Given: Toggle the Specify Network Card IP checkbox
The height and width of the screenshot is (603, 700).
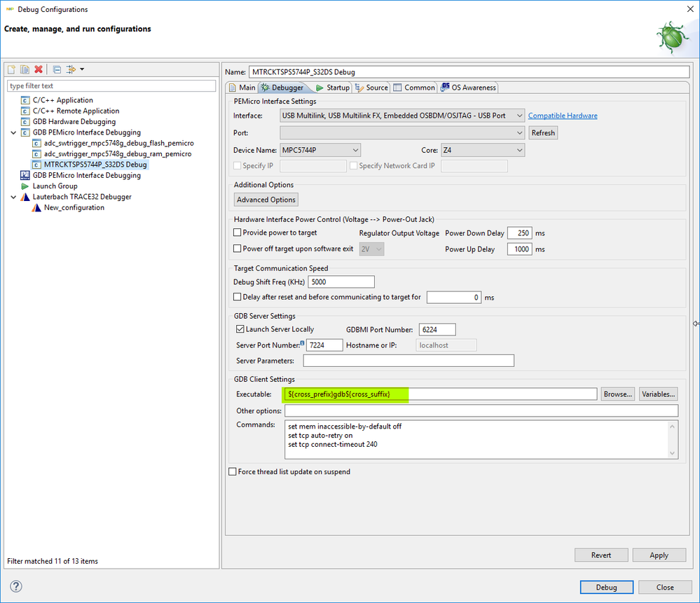Looking at the screenshot, I should pos(354,165).
